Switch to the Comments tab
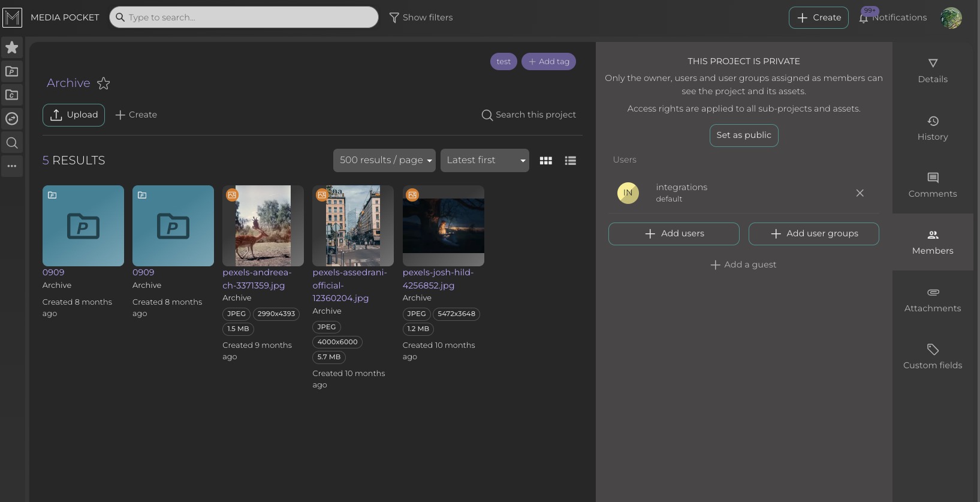Image resolution: width=980 pixels, height=502 pixels. 932,185
